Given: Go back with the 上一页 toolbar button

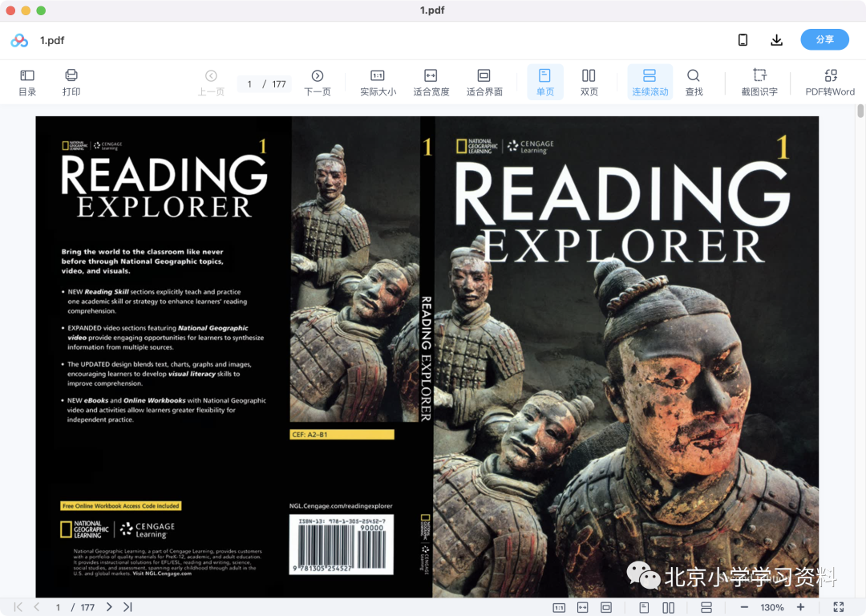Looking at the screenshot, I should click(x=211, y=83).
